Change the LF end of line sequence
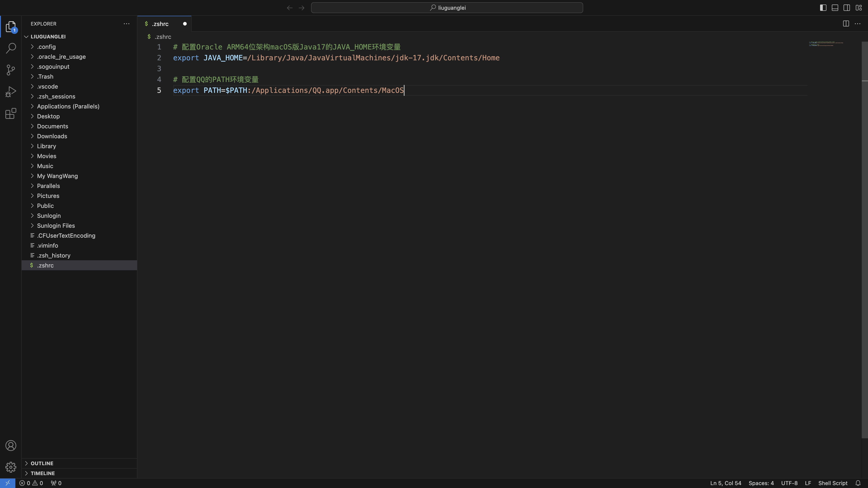Viewport: 868px width, 488px height. [808, 483]
